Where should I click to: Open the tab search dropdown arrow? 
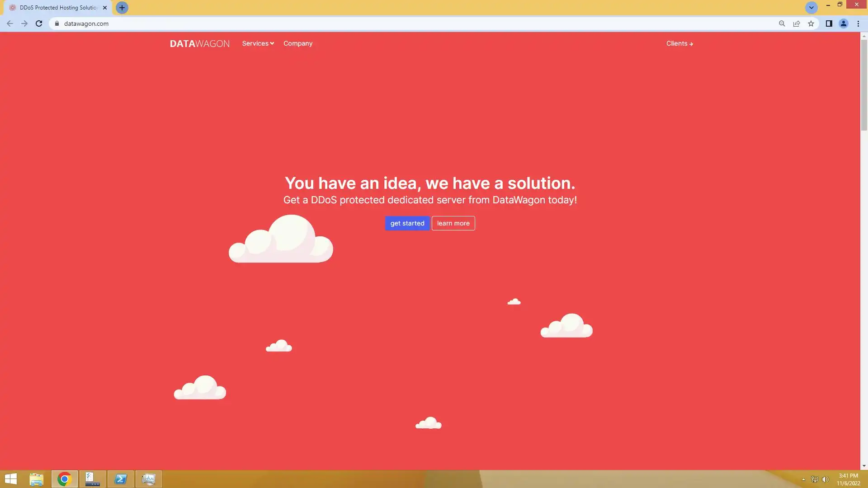pos(811,8)
